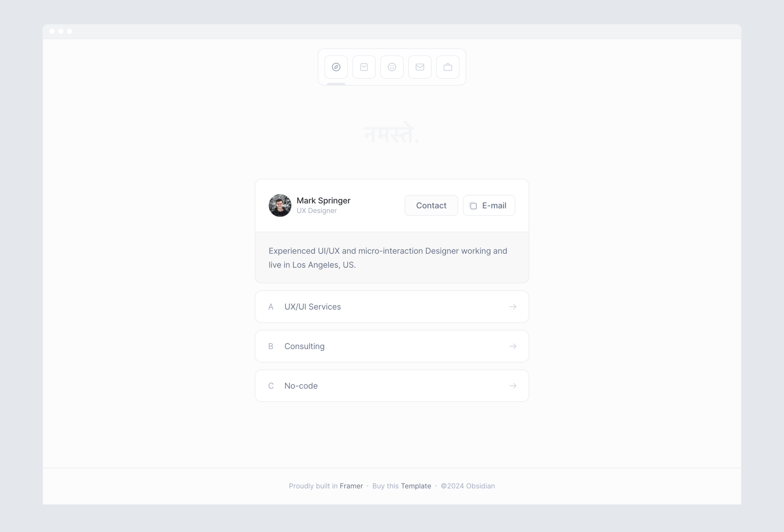Viewport: 784px width, 532px height.
Task: Click the UX Designer label under Mark Springer
Action: (x=316, y=211)
